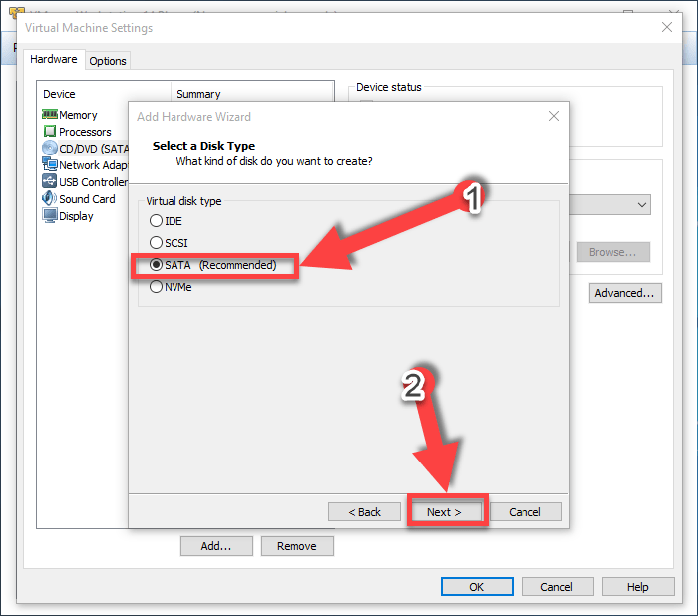Go back with the Back button
This screenshot has width=698, height=616.
tap(365, 512)
